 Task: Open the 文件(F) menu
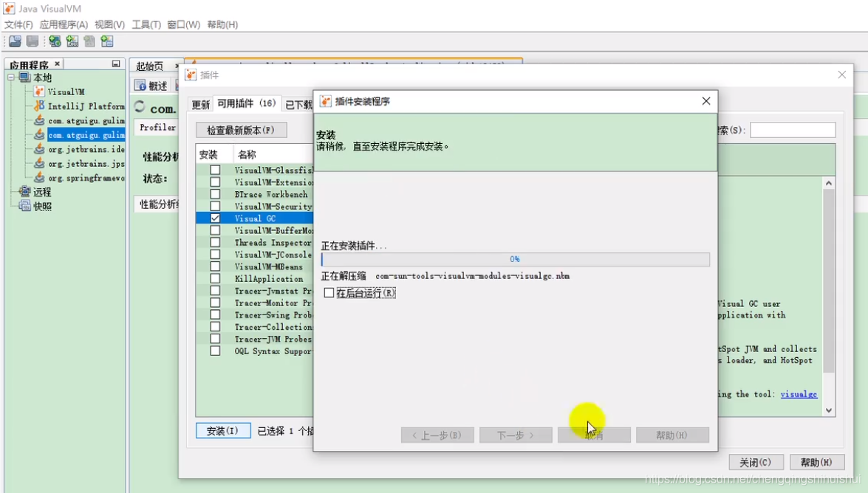[x=18, y=24]
